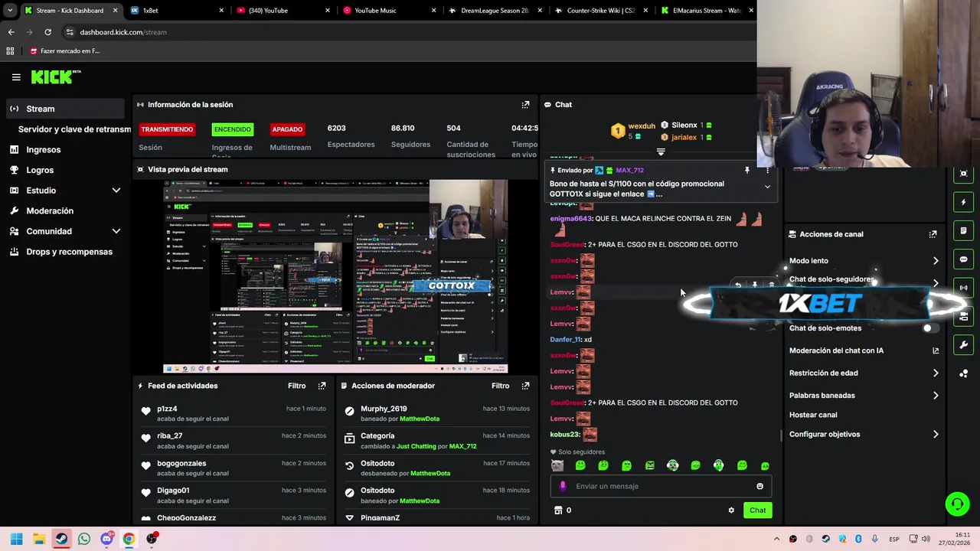Expand the Comunidad sidebar section
The height and width of the screenshot is (551, 980).
click(116, 231)
